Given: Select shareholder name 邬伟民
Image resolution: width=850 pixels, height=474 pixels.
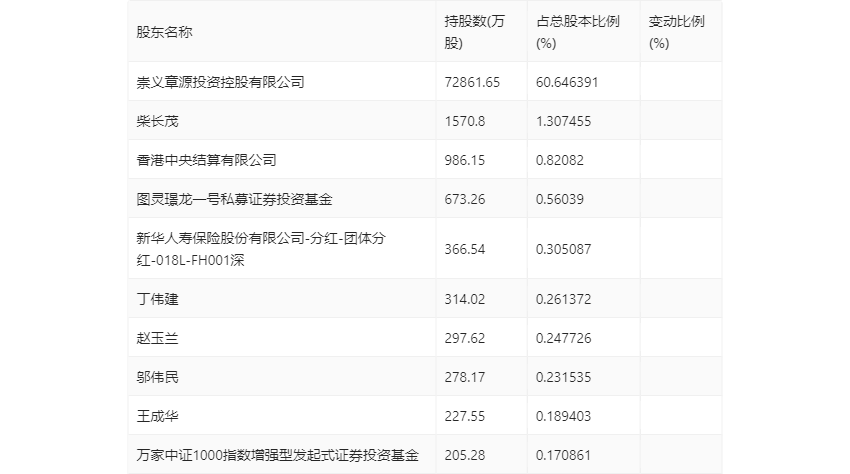Looking at the screenshot, I should tap(157, 377).
